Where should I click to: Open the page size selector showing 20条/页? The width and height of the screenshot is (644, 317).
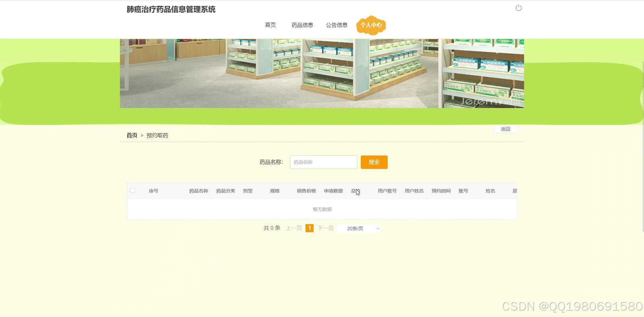point(358,228)
